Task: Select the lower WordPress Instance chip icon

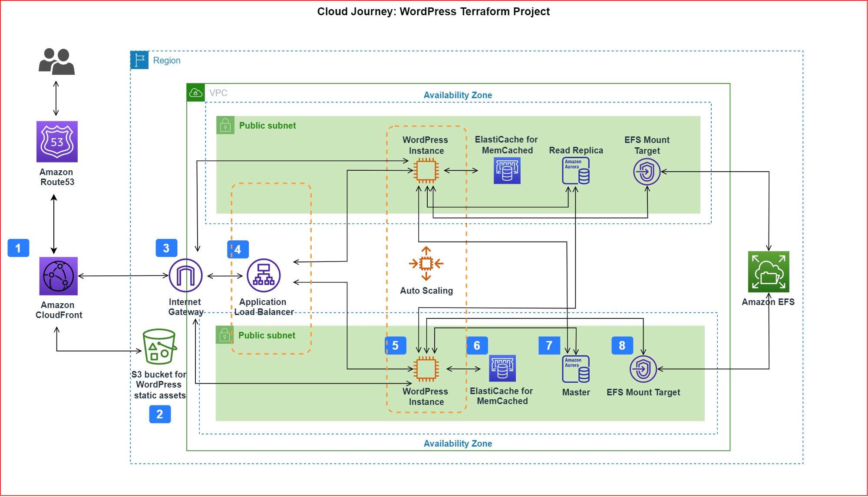Action: pyautogui.click(x=426, y=369)
